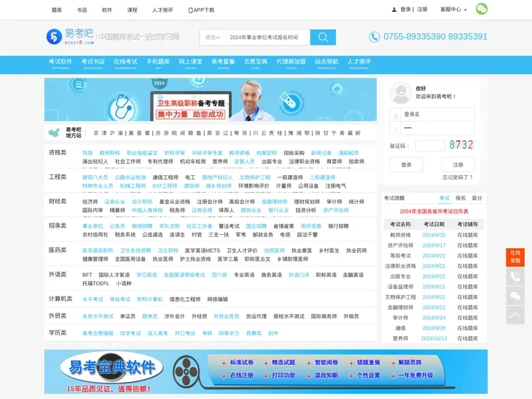Open 医学高级职称 link in 医药类
The width and height of the screenshot is (532, 399).
click(98, 250)
